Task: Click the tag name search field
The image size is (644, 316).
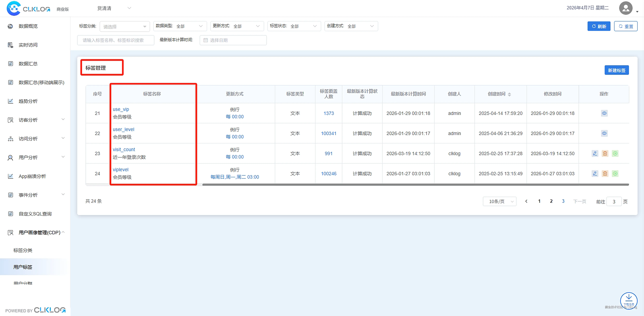Action: pos(115,40)
